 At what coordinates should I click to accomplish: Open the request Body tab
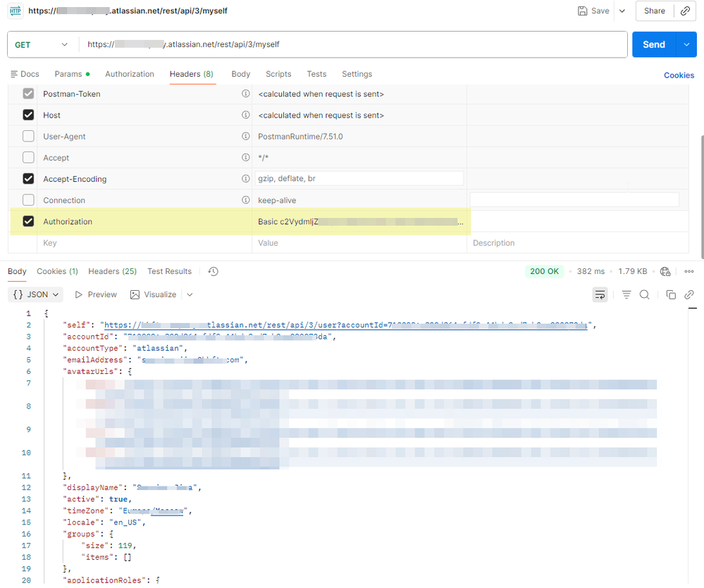coord(240,74)
